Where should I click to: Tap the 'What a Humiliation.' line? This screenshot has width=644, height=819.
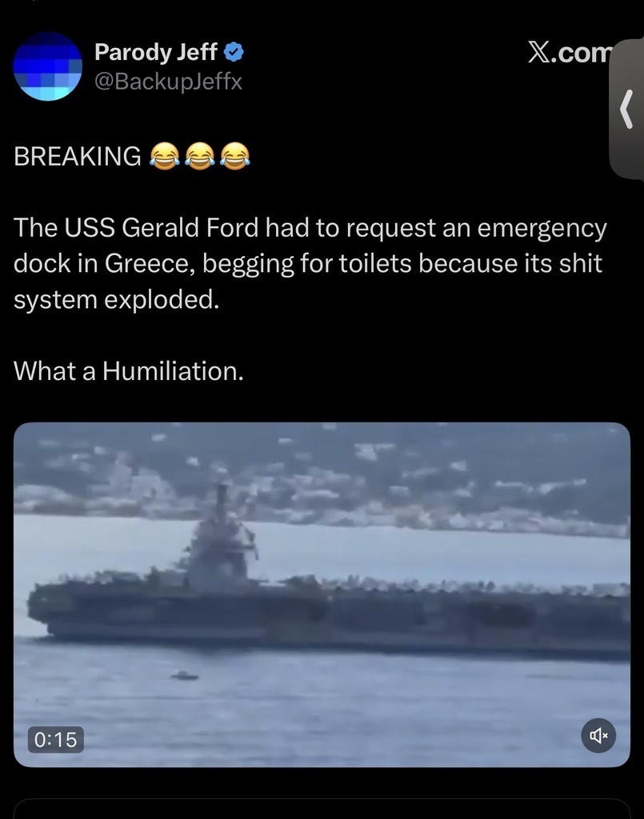coord(129,371)
